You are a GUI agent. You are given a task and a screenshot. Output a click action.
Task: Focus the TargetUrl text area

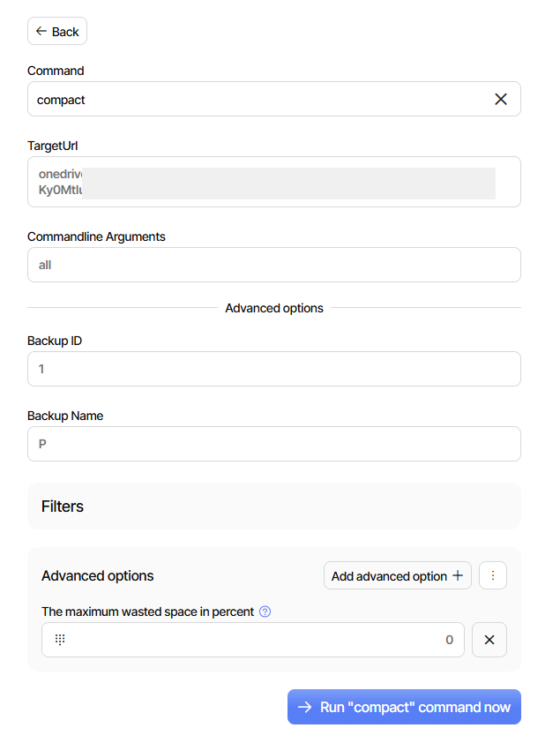[273, 182]
